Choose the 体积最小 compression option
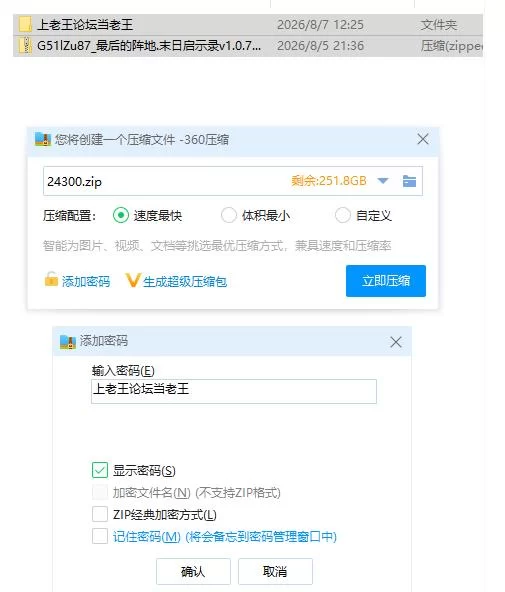The width and height of the screenshot is (505, 592). click(229, 215)
